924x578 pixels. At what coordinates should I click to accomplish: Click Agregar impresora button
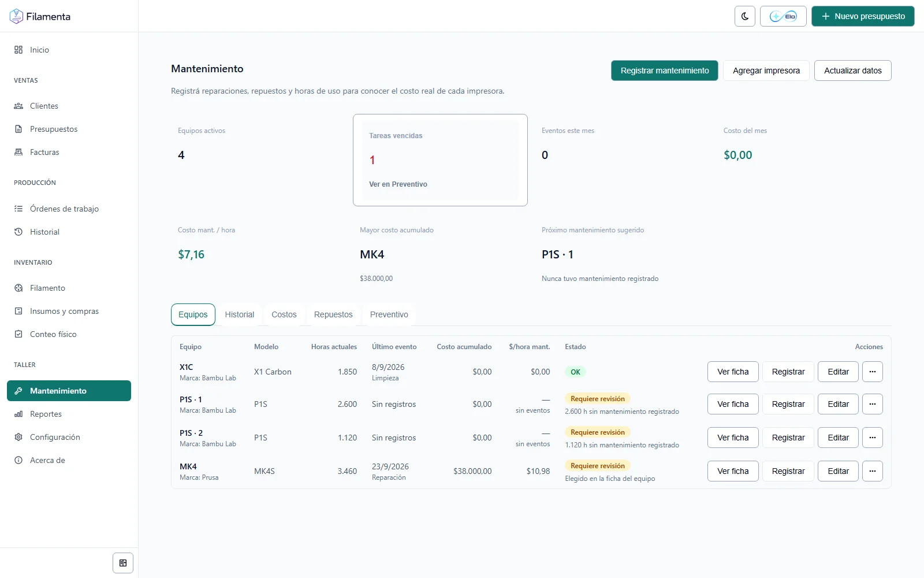[x=766, y=71]
